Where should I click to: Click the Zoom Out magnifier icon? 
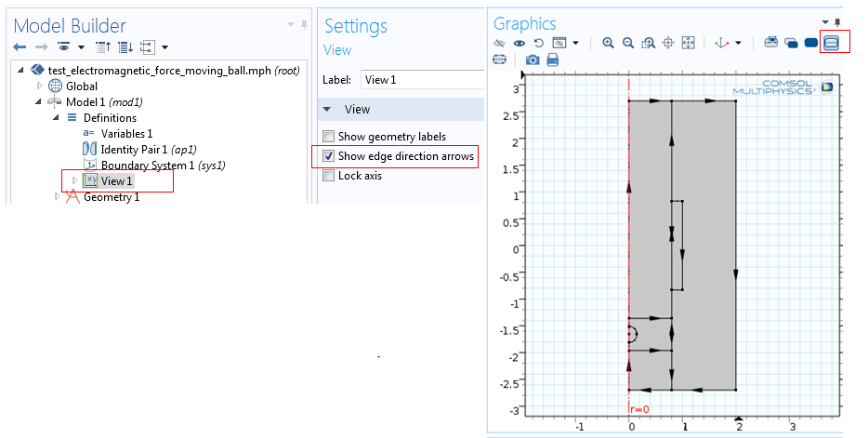point(628,43)
